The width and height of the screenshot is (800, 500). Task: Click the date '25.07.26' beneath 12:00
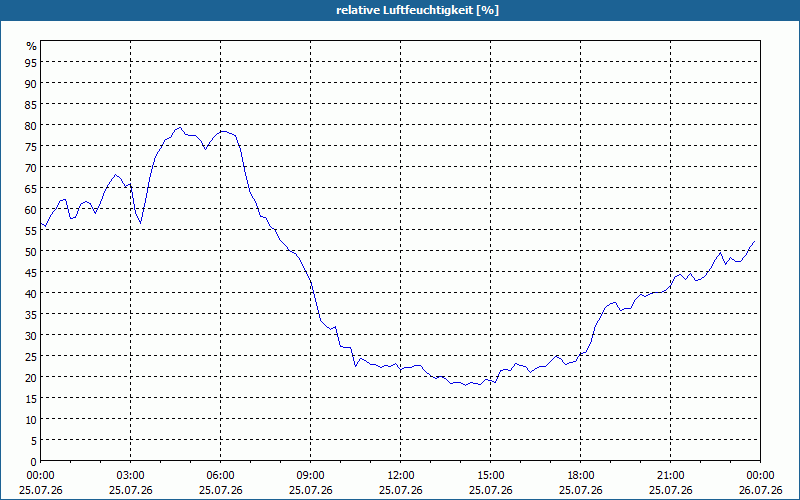pyautogui.click(x=401, y=490)
